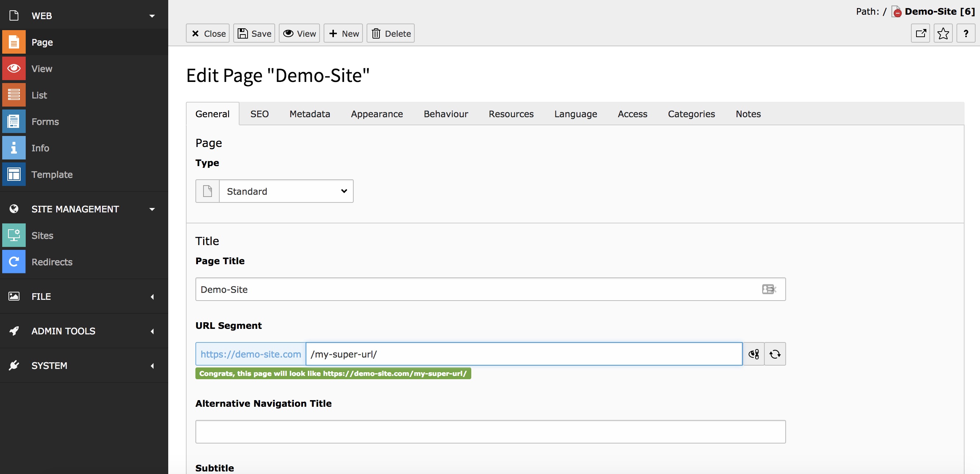980x474 pixels.
Task: Bookmark this page with star icon
Action: tap(943, 33)
